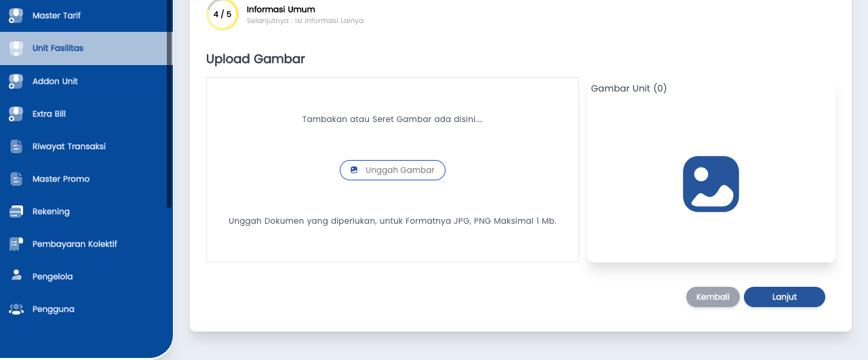This screenshot has width=868, height=360.
Task: Click the Pengguna group icon
Action: 16,309
